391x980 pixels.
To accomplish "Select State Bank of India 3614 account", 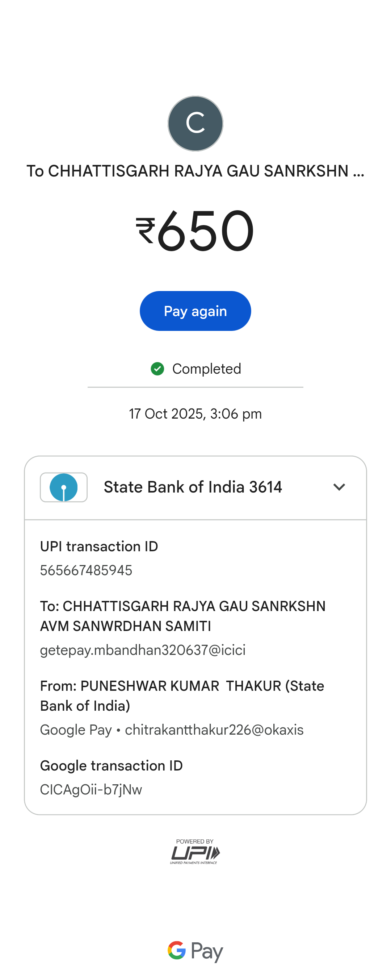I will tap(193, 487).
